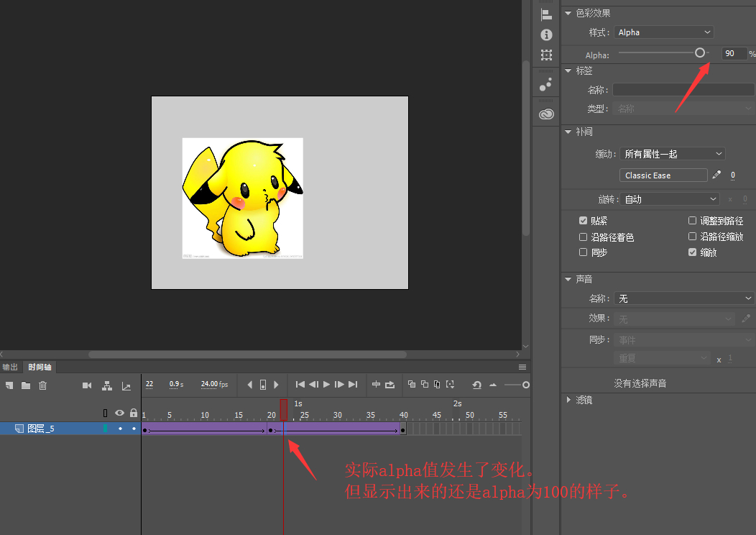Play the timeline animation
The height and width of the screenshot is (535, 756).
(x=326, y=385)
